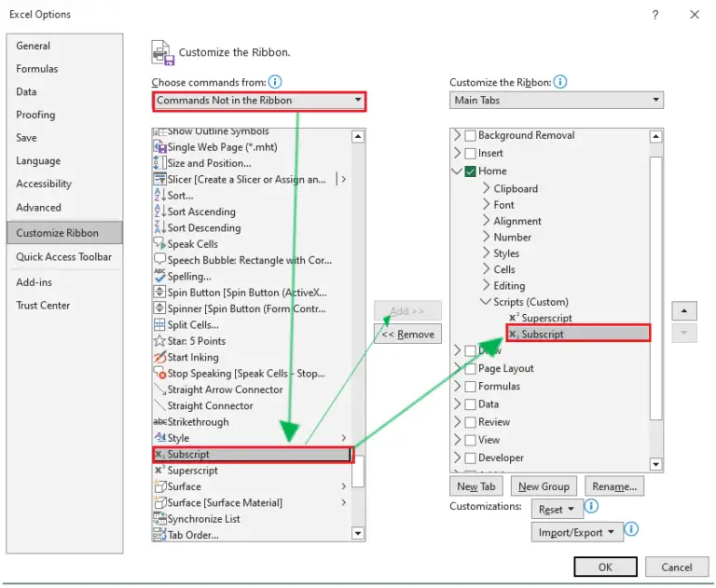Image resolution: width=716 pixels, height=588 pixels.
Task: Click the Split Cells command icon
Action: point(159,325)
